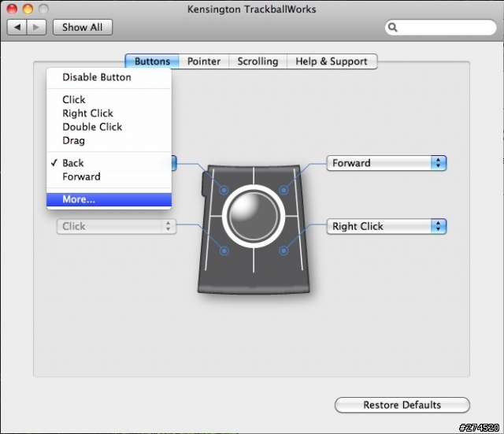This screenshot has width=504, height=434.
Task: Click the Show All button
Action: (83, 28)
